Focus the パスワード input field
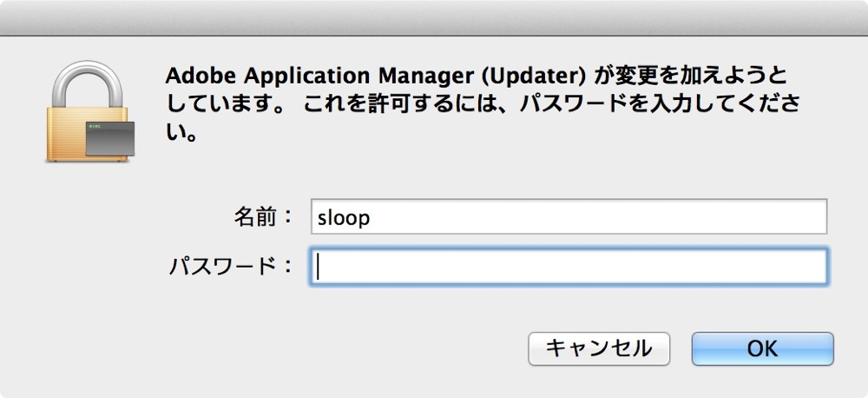Viewport: 868px width, 398px height. (569, 267)
